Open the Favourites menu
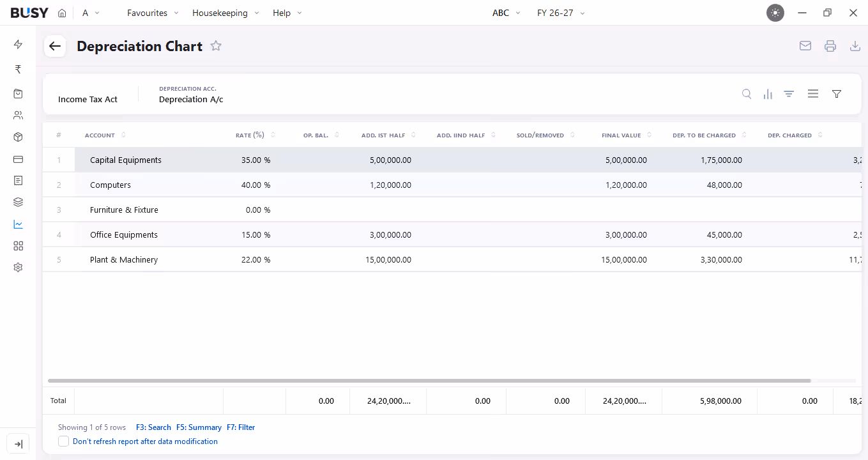 click(153, 13)
